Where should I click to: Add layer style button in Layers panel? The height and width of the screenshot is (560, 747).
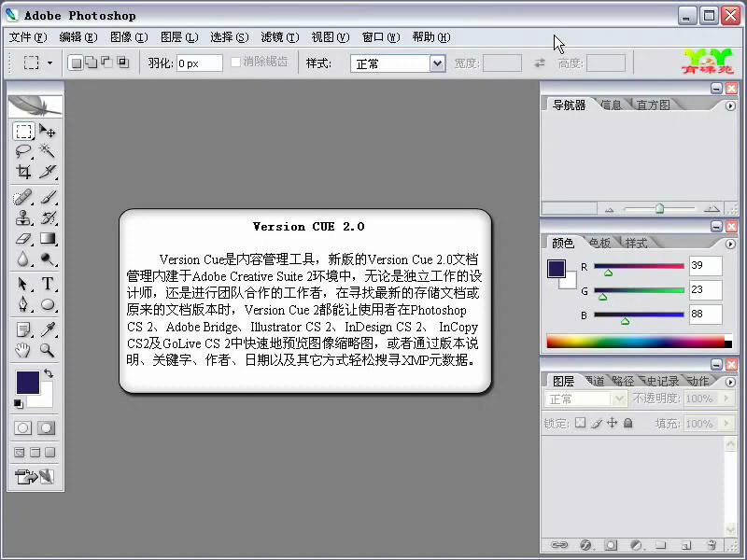(585, 545)
